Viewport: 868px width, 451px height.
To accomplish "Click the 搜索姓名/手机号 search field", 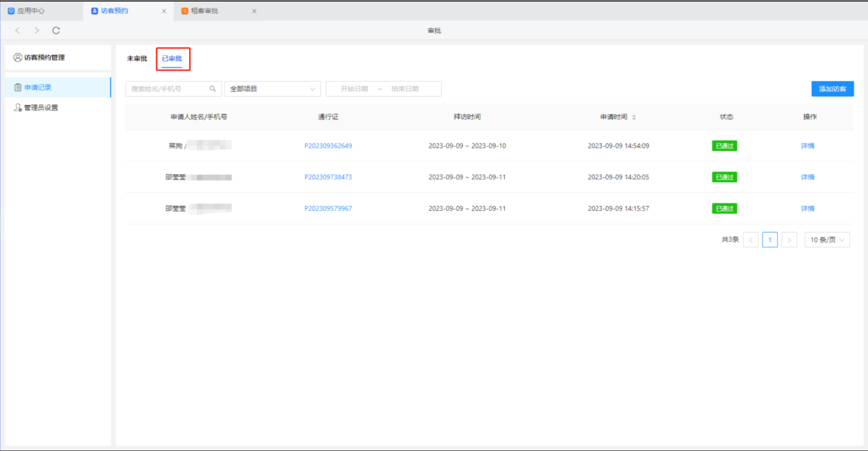I will click(168, 89).
